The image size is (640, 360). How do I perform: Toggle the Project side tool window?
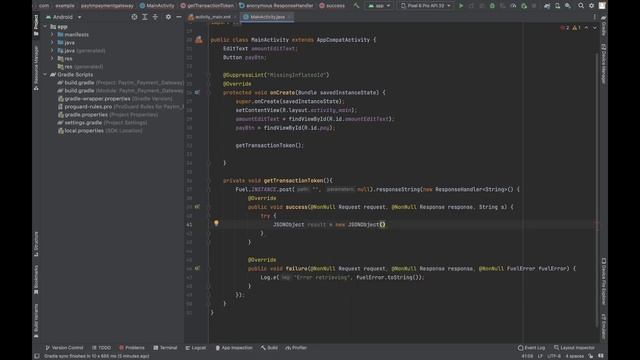coord(36,25)
